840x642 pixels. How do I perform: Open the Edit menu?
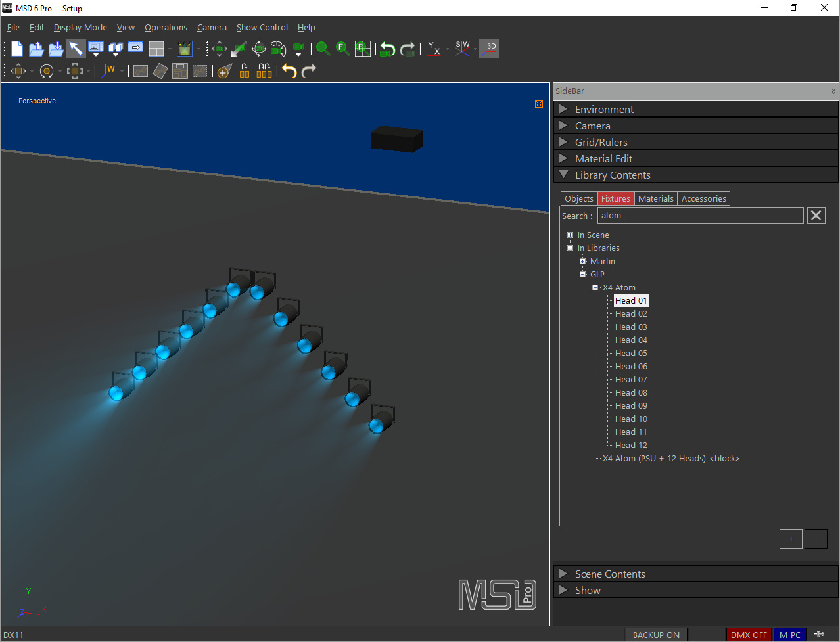tap(37, 27)
